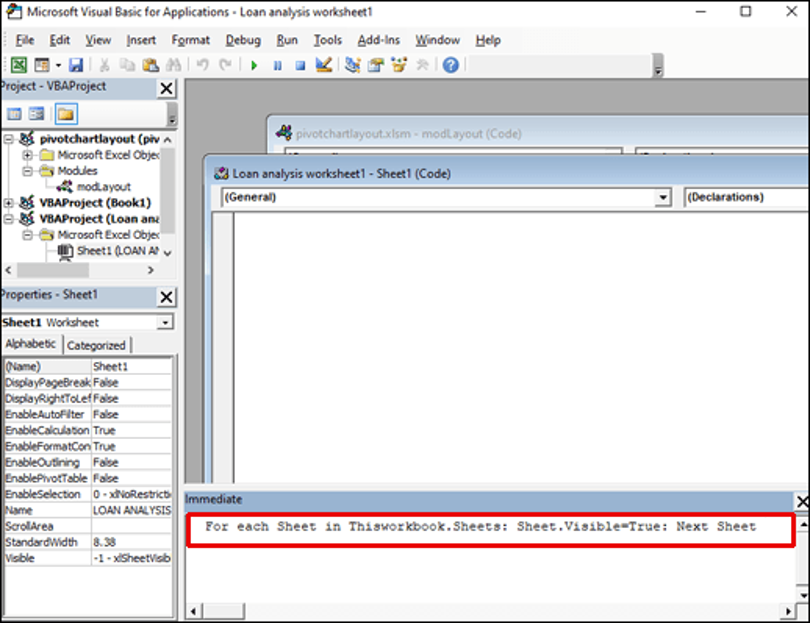
Task: Click the Redo arrow icon
Action: coord(225,65)
